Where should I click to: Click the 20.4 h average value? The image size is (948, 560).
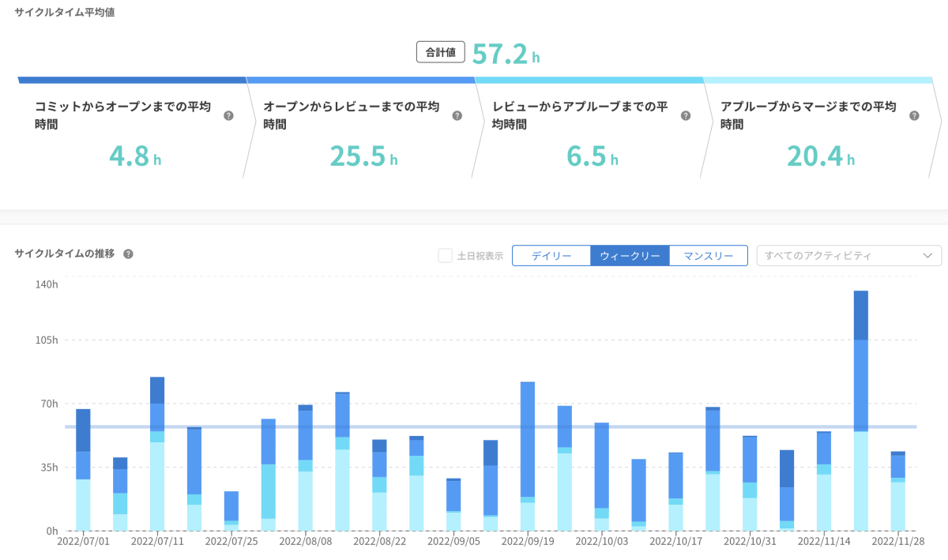(821, 156)
